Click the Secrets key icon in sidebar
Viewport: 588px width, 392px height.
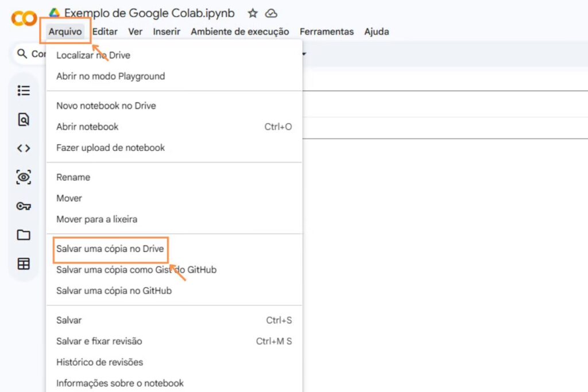(24, 206)
